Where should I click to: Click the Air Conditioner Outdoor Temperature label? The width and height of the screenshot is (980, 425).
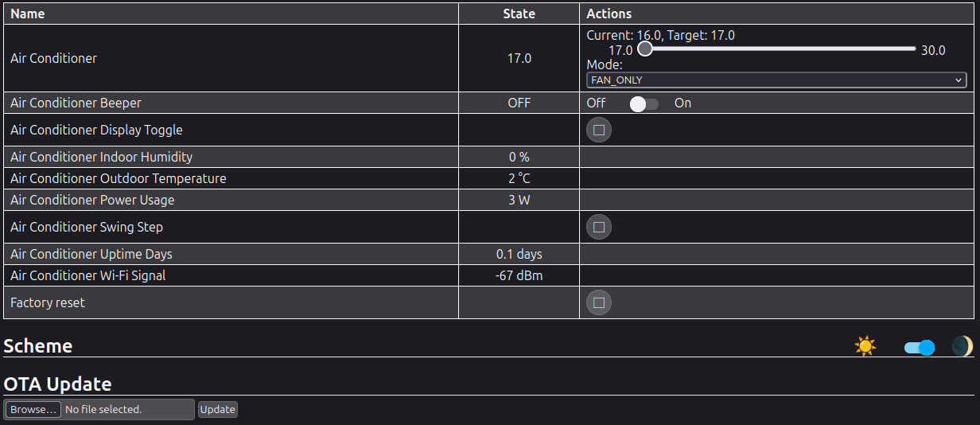coord(118,178)
